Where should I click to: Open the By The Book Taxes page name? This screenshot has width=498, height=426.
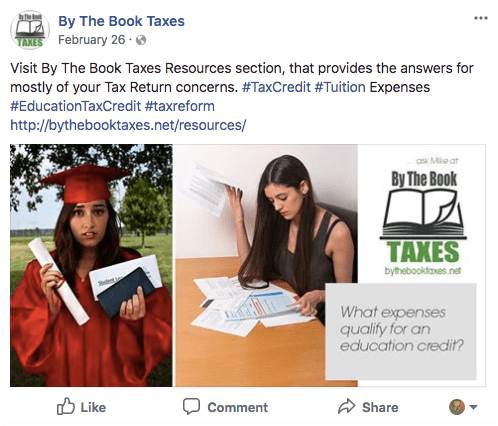121,21
